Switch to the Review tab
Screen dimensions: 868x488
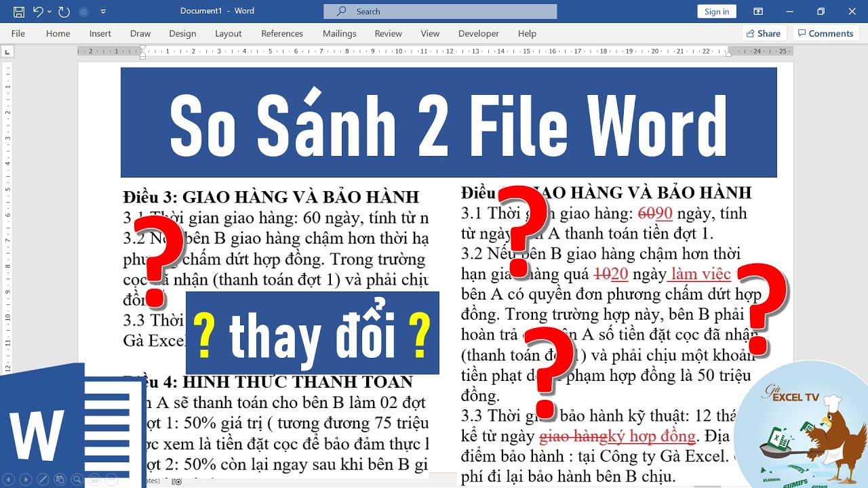(388, 33)
